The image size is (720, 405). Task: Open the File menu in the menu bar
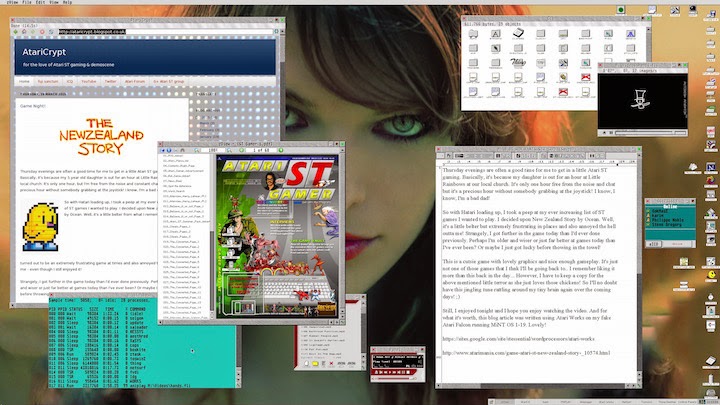[x=27, y=2]
